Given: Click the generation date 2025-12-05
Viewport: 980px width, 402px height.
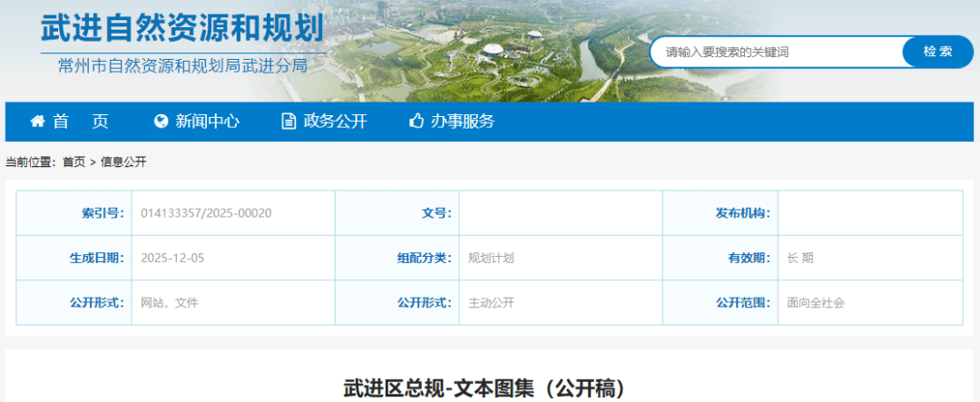Looking at the screenshot, I should [x=173, y=258].
